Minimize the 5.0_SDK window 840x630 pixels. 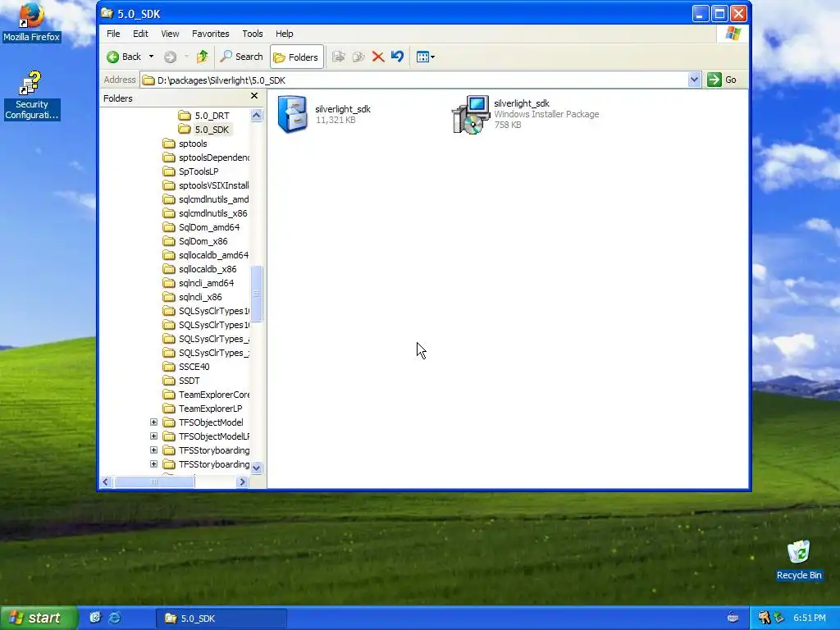coord(701,13)
